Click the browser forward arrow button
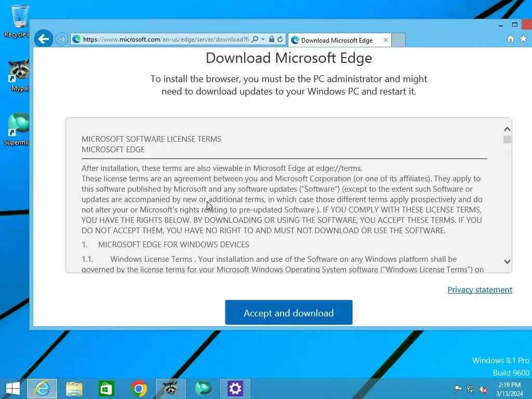This screenshot has width=532, height=399. [x=61, y=39]
